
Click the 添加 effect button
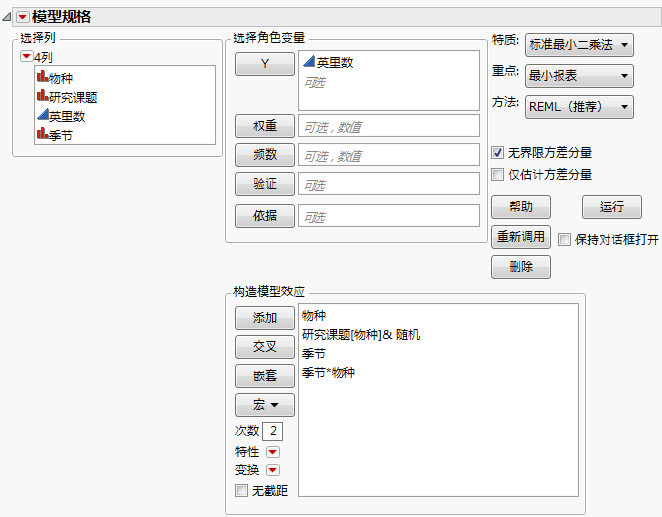[x=265, y=318]
